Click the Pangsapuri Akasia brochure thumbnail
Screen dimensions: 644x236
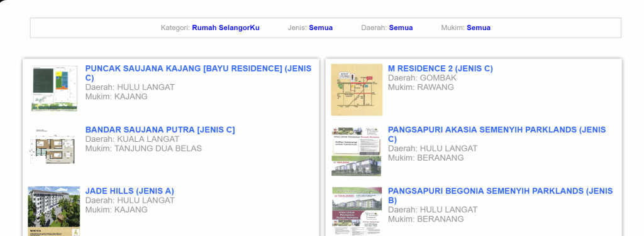pyautogui.click(x=356, y=151)
